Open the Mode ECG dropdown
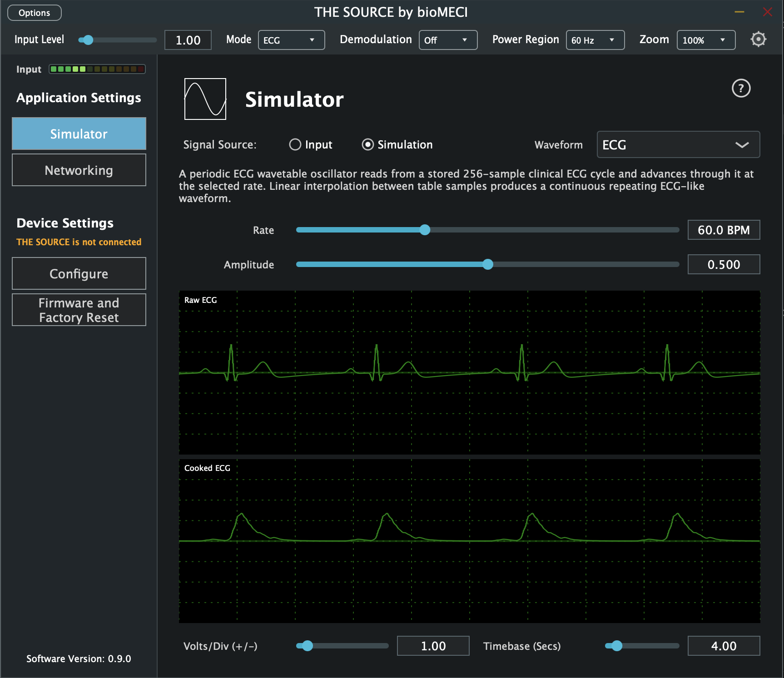Screen dimensions: 784x678 pyautogui.click(x=291, y=40)
